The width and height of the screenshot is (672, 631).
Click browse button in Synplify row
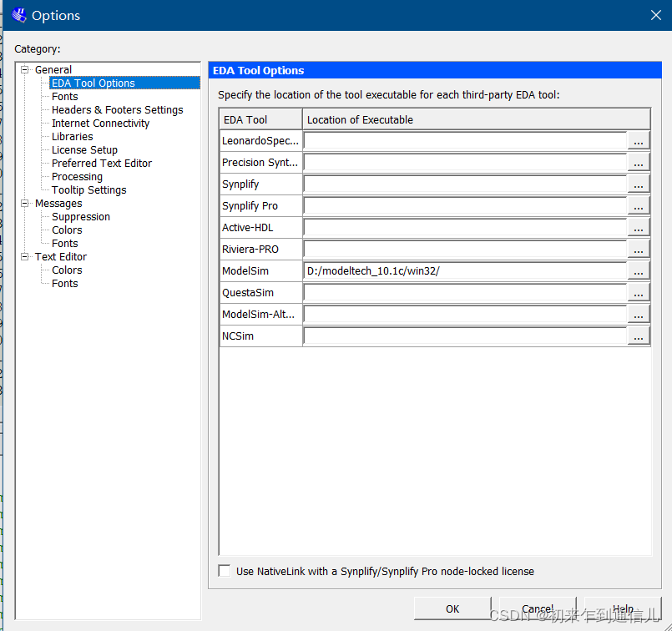[638, 184]
